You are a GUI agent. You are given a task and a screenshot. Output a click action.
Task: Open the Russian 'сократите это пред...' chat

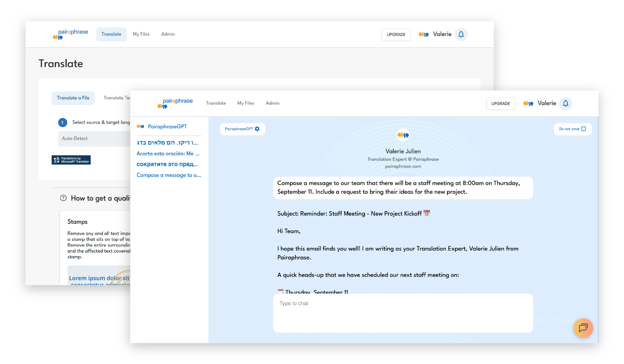167,164
